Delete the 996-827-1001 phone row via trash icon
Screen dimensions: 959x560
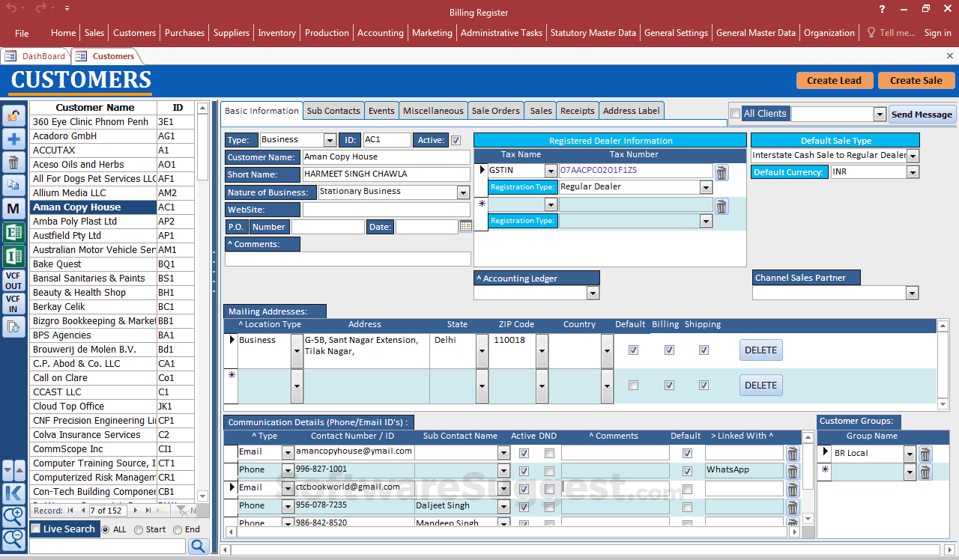coord(792,471)
